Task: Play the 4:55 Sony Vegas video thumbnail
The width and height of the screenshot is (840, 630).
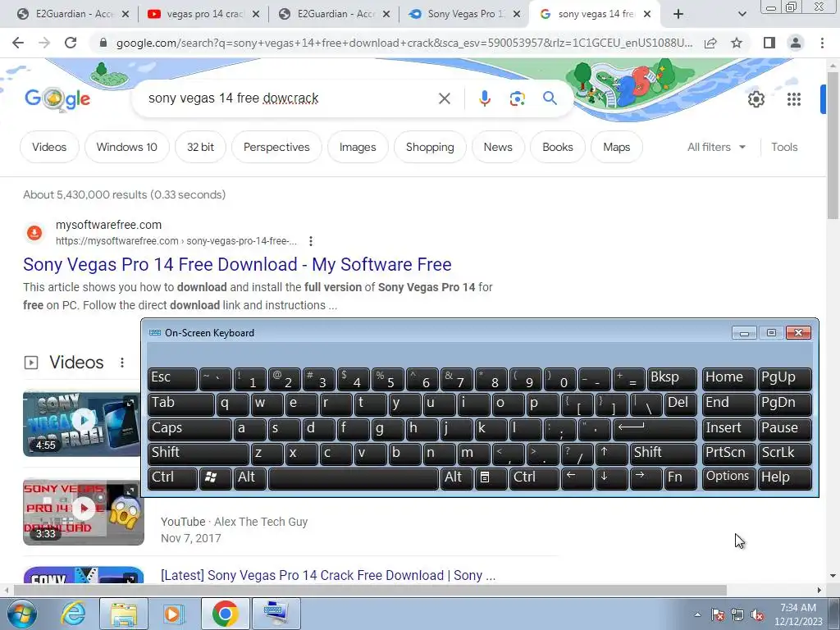Action: coord(81,423)
